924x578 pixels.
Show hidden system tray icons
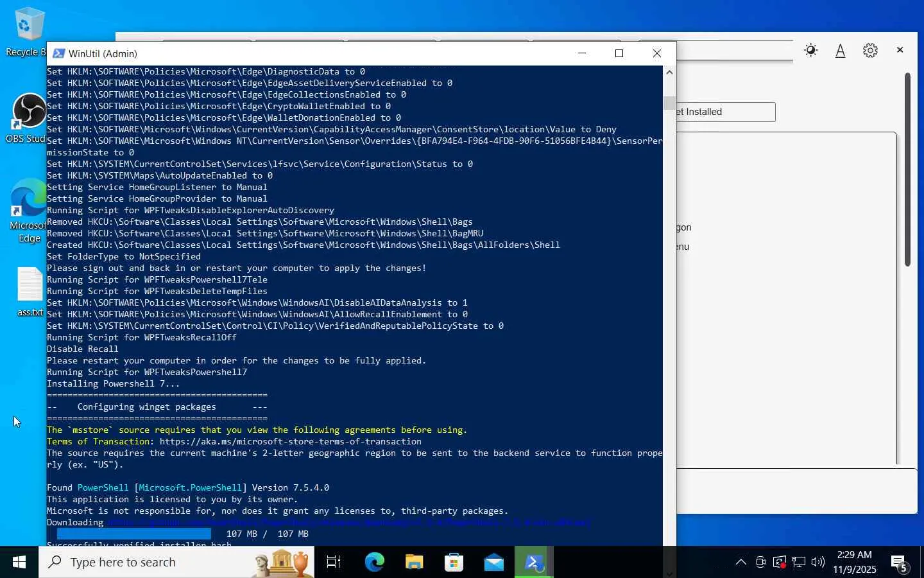[741, 563]
